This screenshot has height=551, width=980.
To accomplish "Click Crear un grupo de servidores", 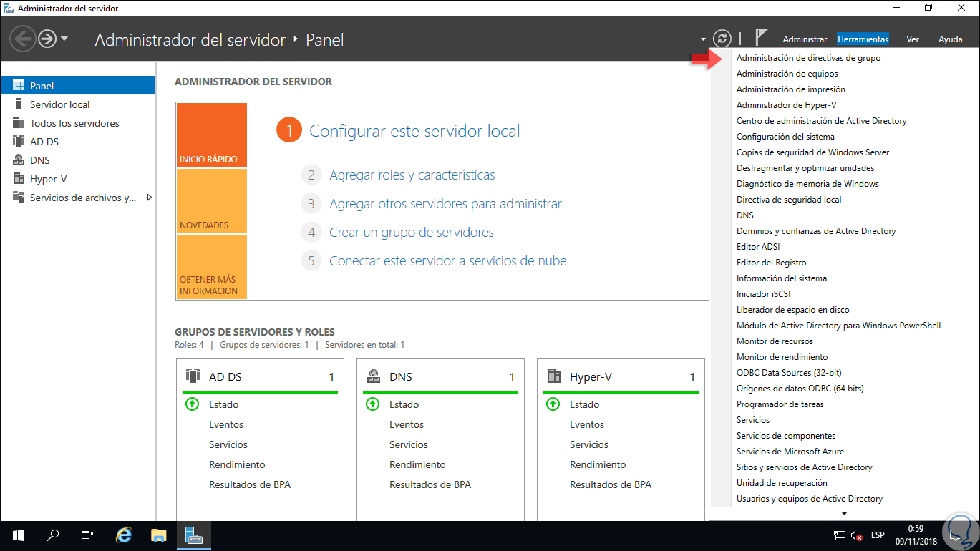I will click(x=411, y=233).
